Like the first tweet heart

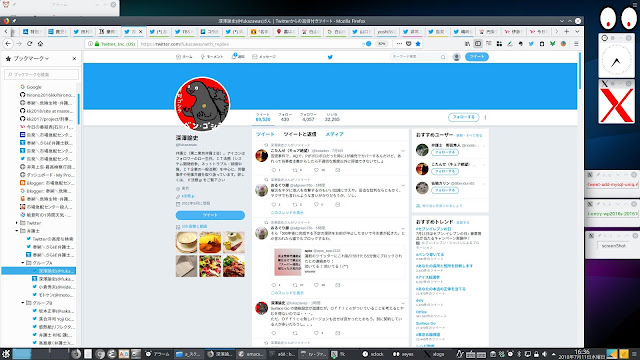(x=316, y=170)
